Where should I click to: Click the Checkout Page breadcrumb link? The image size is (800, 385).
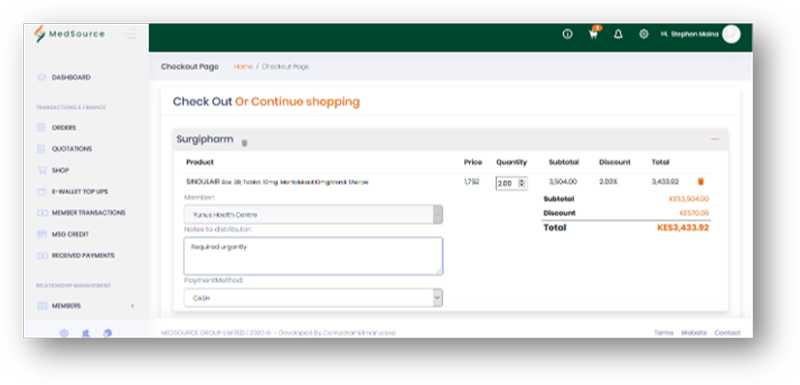pos(285,67)
